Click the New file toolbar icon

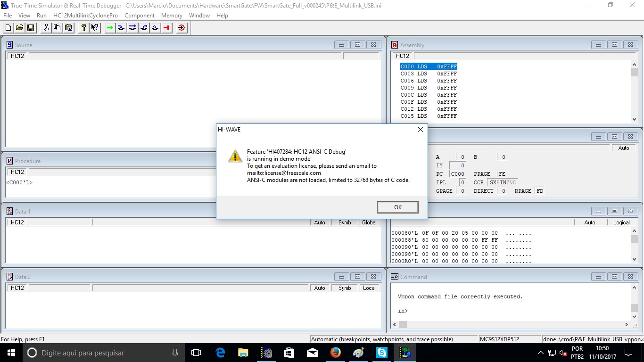click(x=8, y=28)
